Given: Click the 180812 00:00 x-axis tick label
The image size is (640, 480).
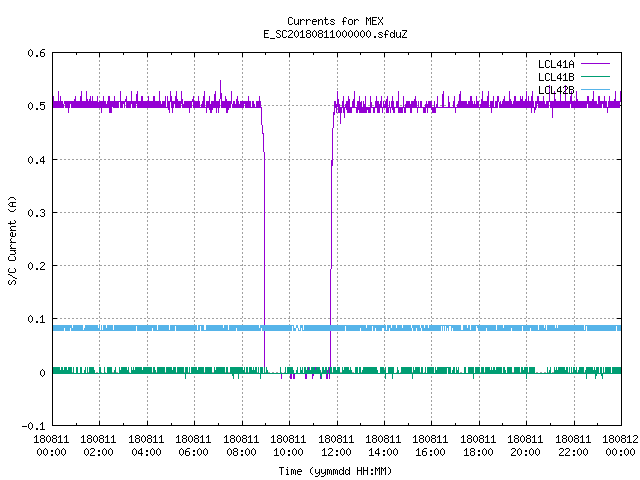Looking at the screenshot, I should pos(620,446).
